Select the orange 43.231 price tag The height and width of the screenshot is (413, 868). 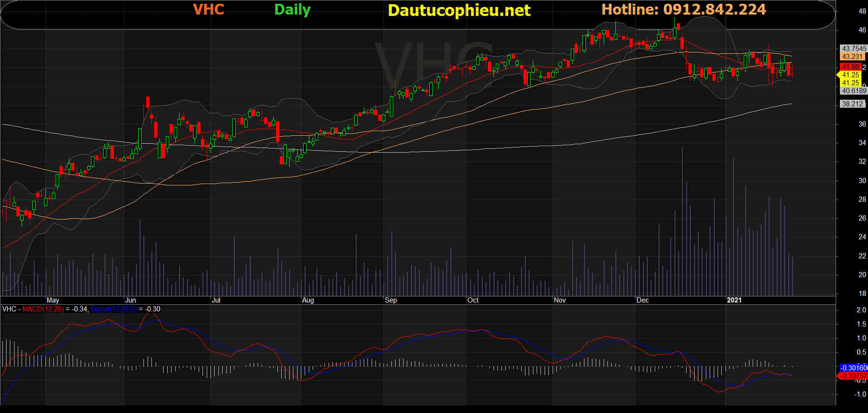(x=852, y=57)
